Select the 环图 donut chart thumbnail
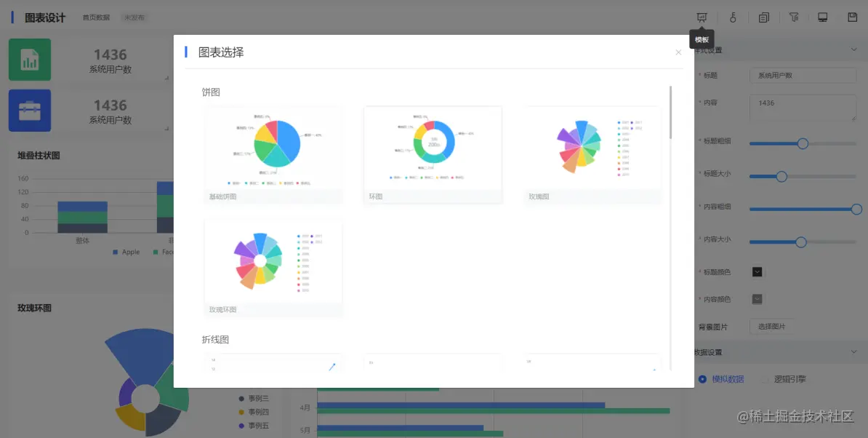 433,155
